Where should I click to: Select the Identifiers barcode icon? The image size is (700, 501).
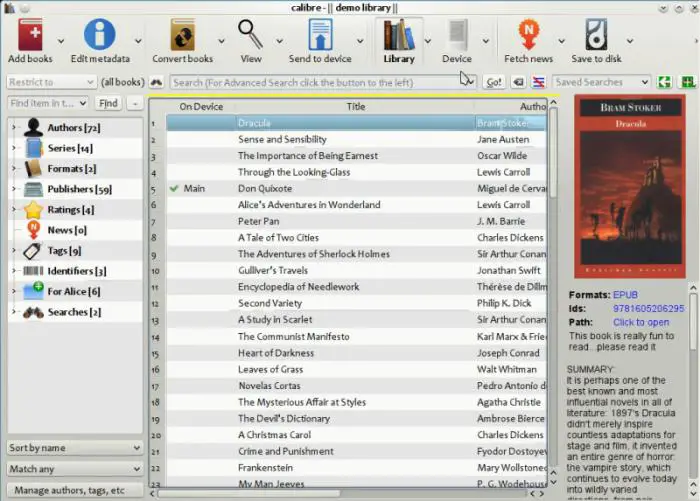(33, 271)
